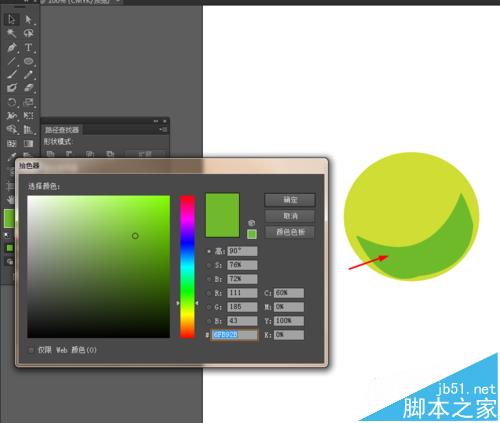500x423 pixels.
Task: Click the yellow-green circle on the canvas
Action: click(400, 200)
